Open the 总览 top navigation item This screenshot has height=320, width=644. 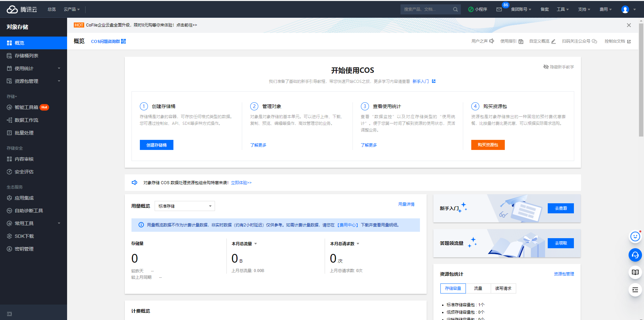point(52,9)
